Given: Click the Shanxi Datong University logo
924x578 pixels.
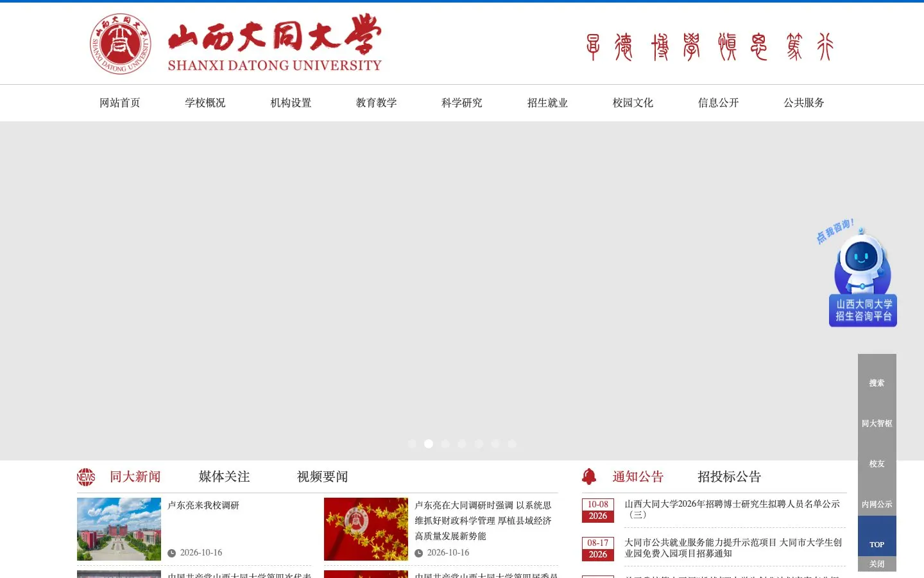Looking at the screenshot, I should (x=235, y=43).
